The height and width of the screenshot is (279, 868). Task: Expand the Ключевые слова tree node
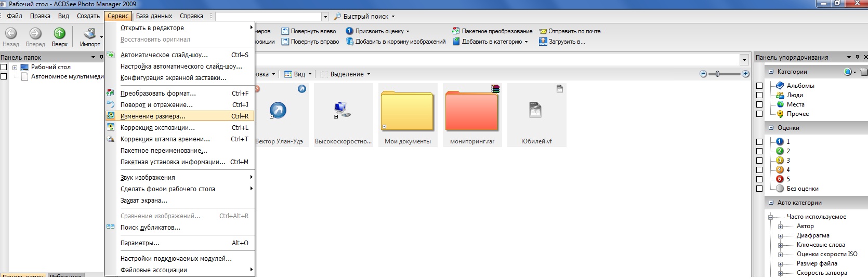pyautogui.click(x=780, y=245)
